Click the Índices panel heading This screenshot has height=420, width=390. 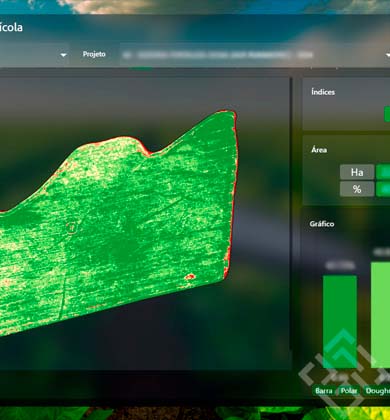(x=323, y=92)
